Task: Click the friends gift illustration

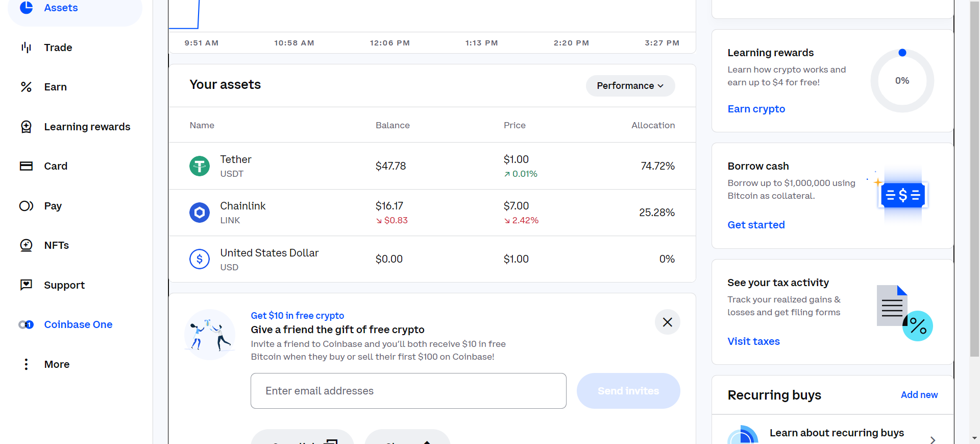Action: click(x=210, y=335)
